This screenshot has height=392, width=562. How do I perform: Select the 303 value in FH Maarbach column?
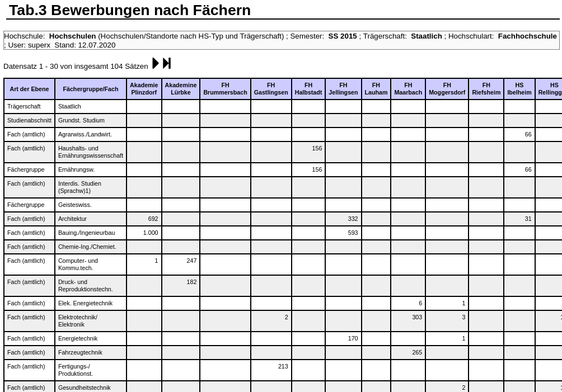pyautogui.click(x=417, y=317)
